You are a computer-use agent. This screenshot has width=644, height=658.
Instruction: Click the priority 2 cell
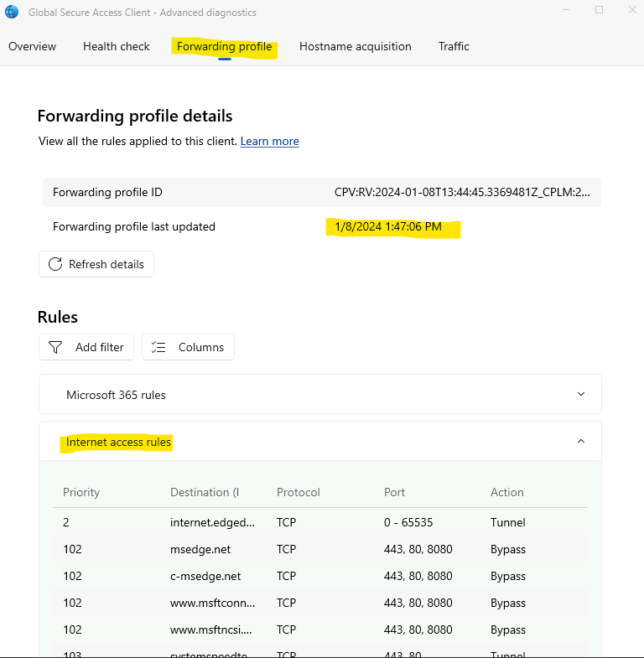pyautogui.click(x=66, y=522)
